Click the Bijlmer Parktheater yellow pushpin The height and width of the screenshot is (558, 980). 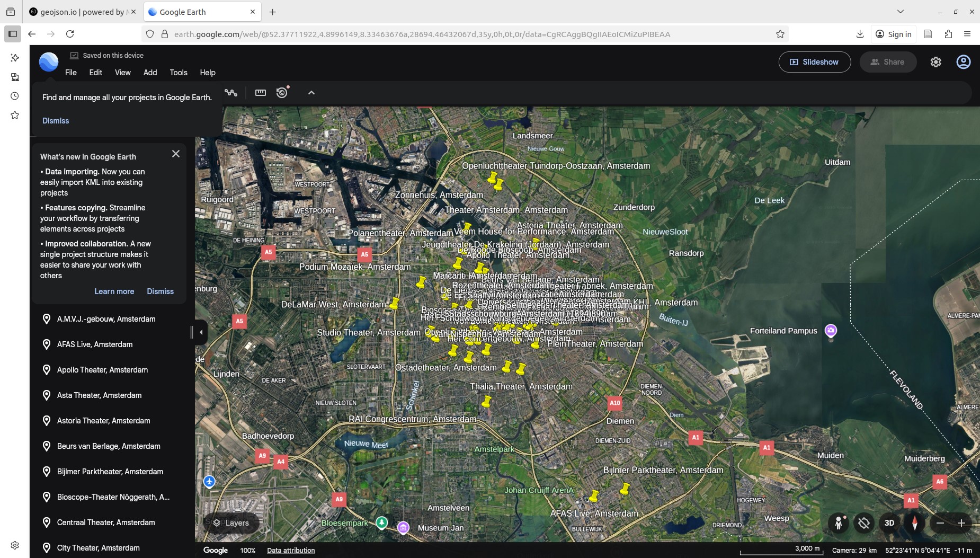point(625,489)
